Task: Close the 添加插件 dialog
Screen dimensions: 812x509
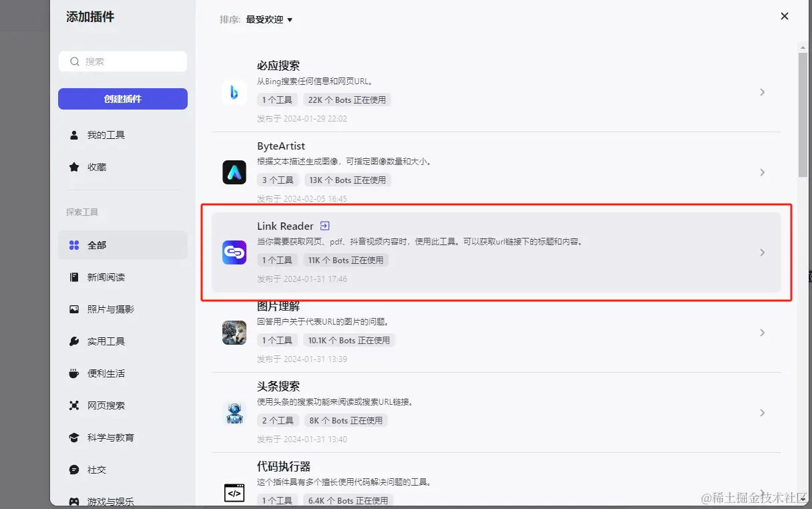Action: [x=785, y=16]
